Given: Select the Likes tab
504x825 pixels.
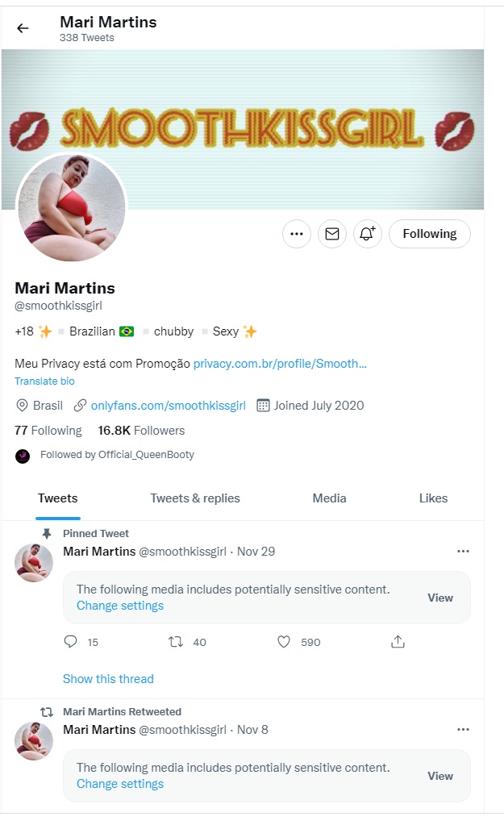Looking at the screenshot, I should tap(434, 498).
